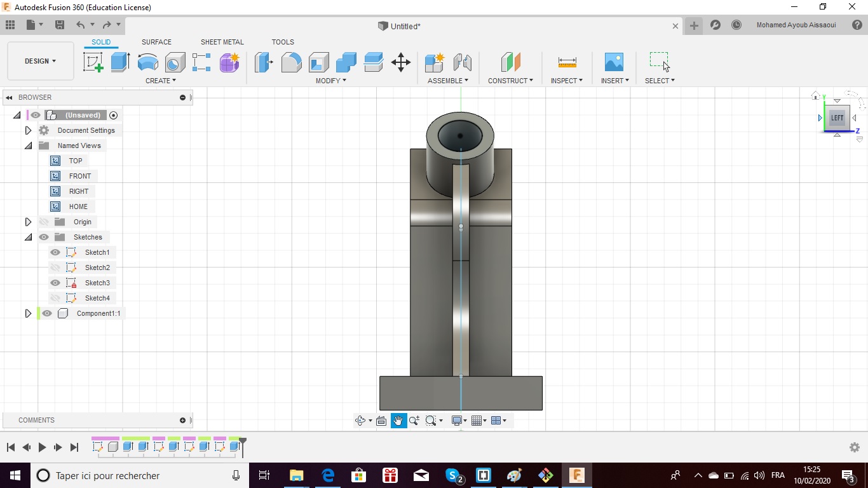Viewport: 868px width, 488px height.
Task: Click the Joint tool in Assemble
Action: [x=463, y=62]
